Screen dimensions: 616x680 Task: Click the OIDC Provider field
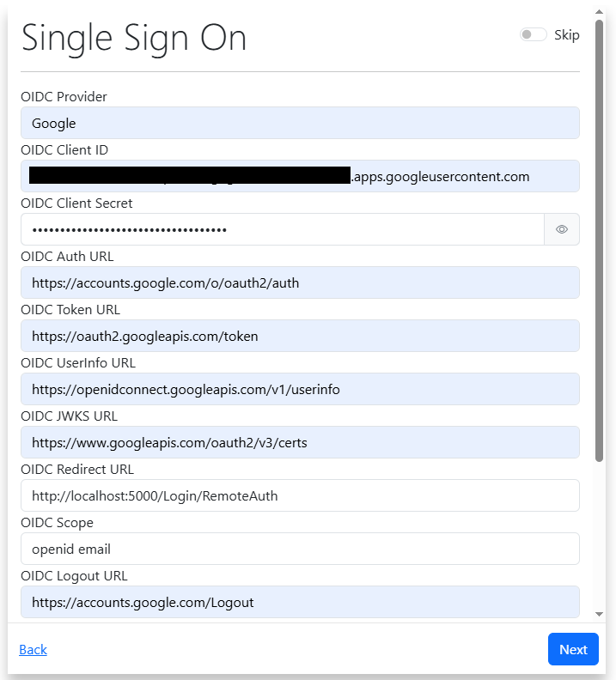(300, 123)
